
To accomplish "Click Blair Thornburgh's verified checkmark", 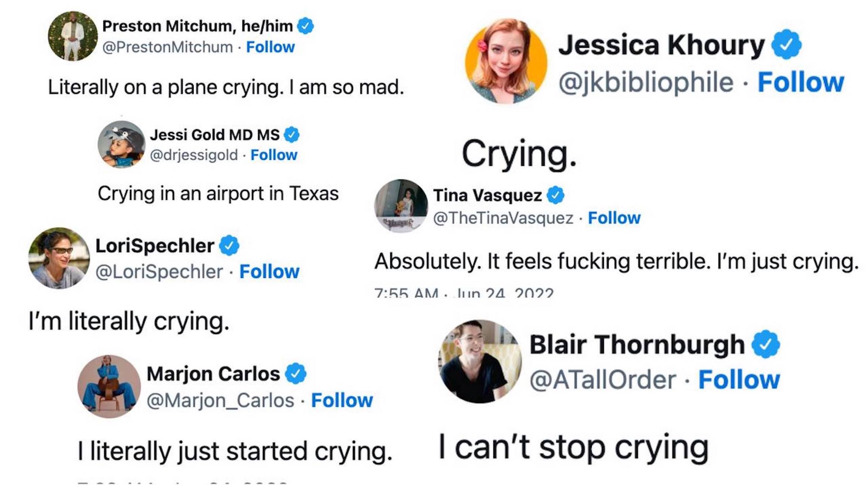I will [765, 344].
